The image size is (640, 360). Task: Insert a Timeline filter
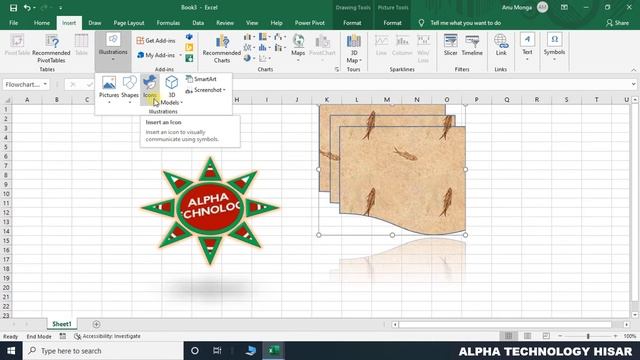pyautogui.click(x=472, y=45)
